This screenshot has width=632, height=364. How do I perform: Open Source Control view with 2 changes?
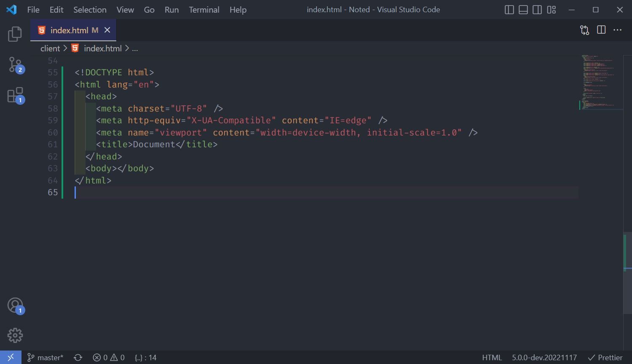coord(16,65)
